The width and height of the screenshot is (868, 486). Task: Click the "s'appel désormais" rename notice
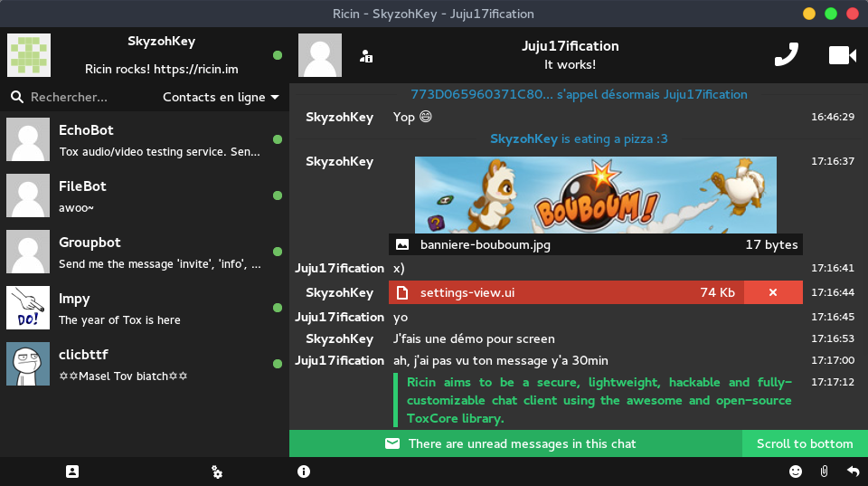[x=579, y=95]
